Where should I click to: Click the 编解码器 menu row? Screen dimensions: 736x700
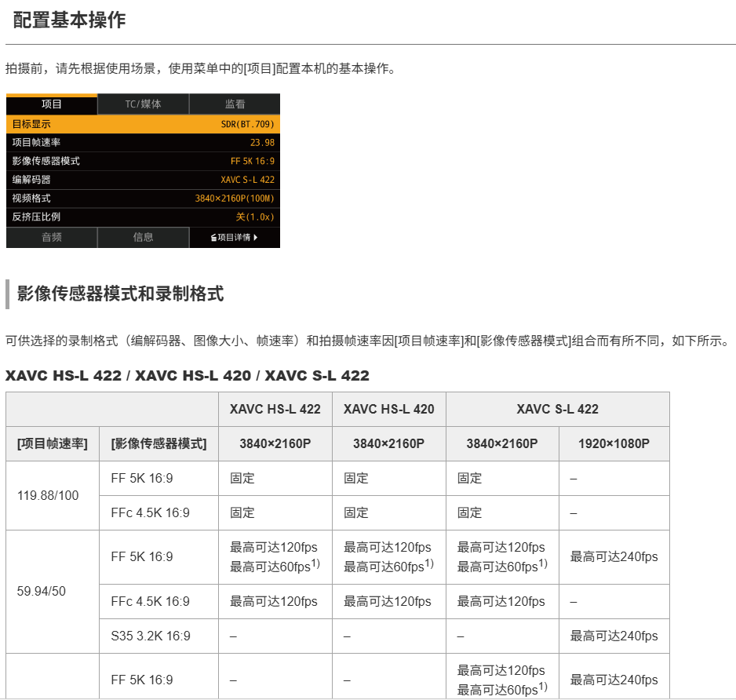tap(143, 180)
